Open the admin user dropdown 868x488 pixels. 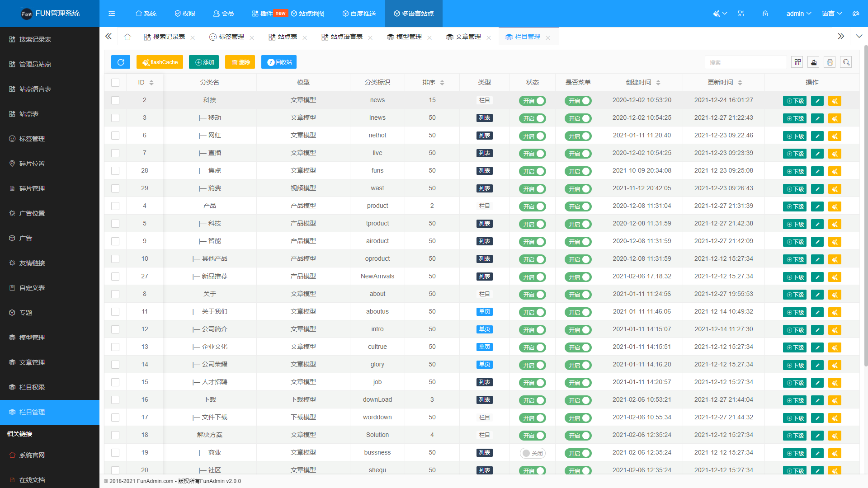pyautogui.click(x=798, y=14)
